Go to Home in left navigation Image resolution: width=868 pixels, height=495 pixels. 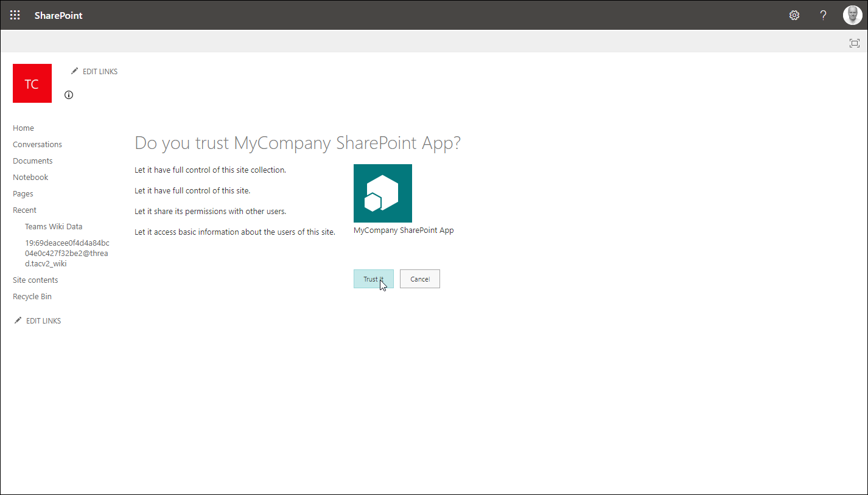click(x=23, y=128)
